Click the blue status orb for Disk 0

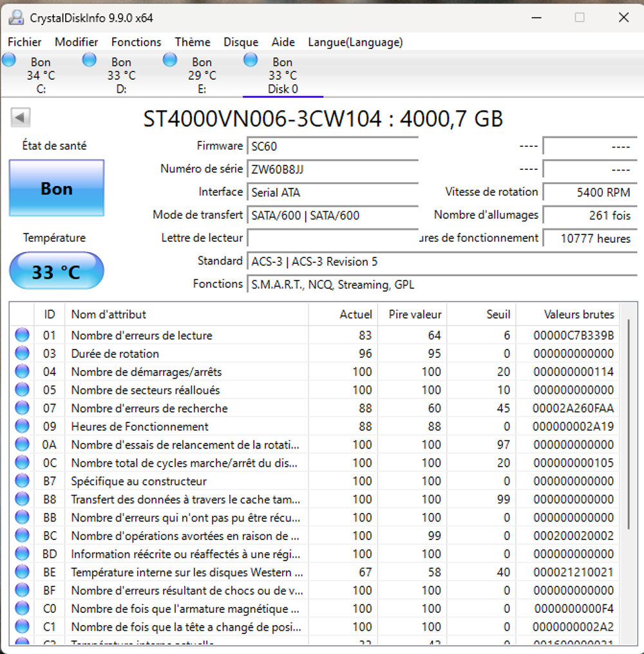(x=251, y=60)
